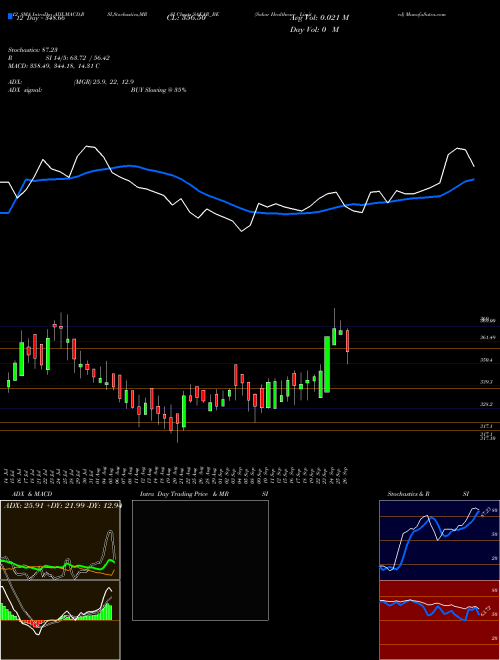Click the MACD histogram mini chart
This screenshot has height=660, width=500.
(60, 620)
